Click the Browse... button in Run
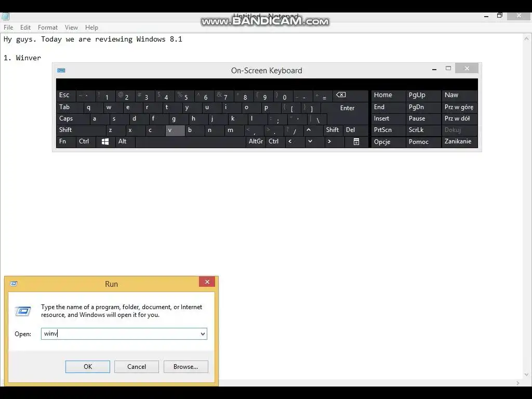Screen dimensions: 532x399 (x=185, y=367)
